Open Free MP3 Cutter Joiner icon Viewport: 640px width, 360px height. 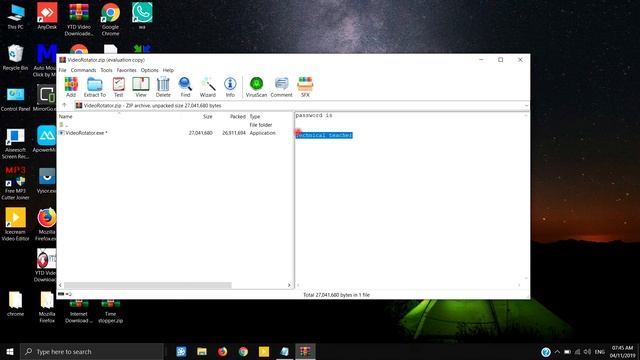tap(16, 183)
